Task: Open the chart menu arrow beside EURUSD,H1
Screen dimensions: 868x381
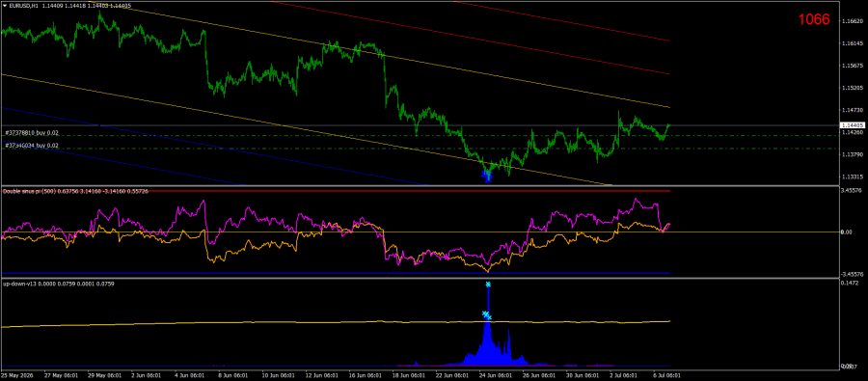Action: [x=4, y=6]
